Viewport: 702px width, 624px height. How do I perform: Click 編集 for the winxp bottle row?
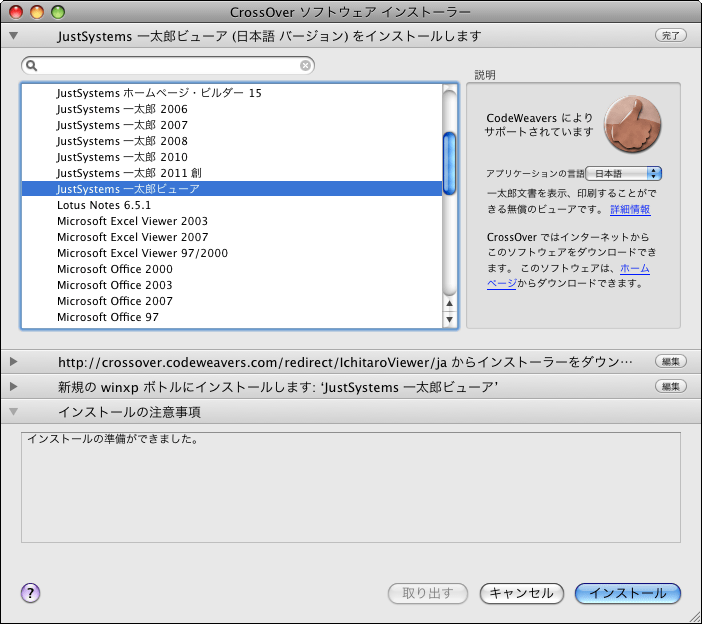[671, 386]
